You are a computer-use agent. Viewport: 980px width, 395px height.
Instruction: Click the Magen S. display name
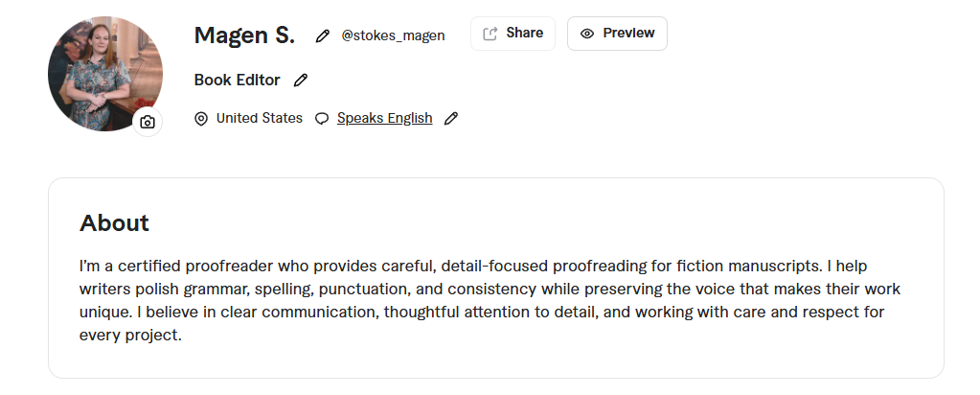244,35
